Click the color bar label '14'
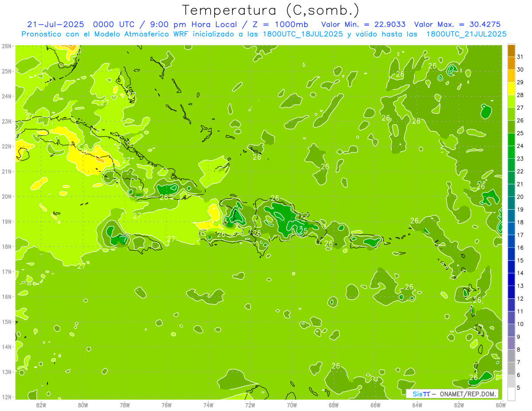The image size is (532, 411). [520, 273]
